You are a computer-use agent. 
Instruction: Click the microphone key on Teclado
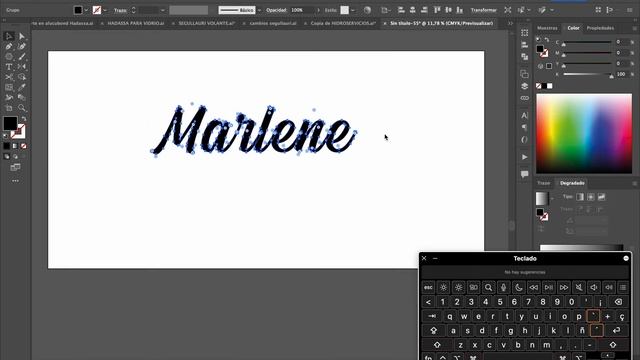point(503,287)
